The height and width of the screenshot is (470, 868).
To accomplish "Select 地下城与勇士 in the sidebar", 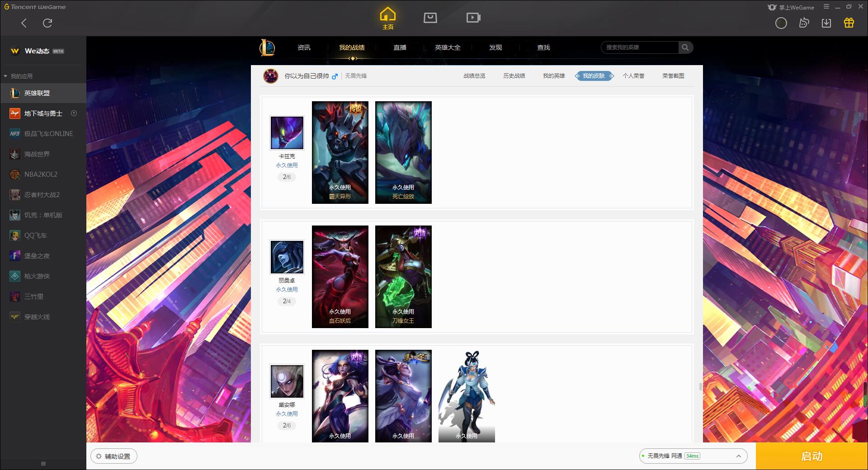I will 43,113.
